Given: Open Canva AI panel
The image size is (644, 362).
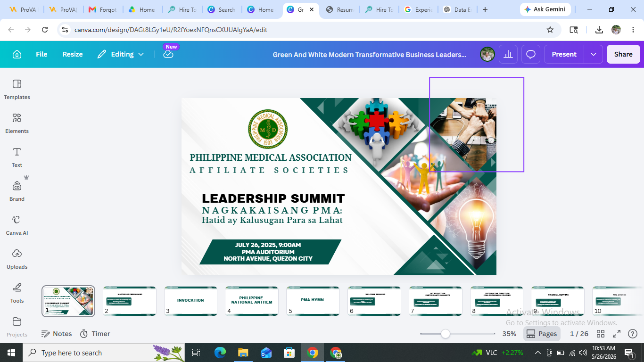Looking at the screenshot, I should (17, 225).
